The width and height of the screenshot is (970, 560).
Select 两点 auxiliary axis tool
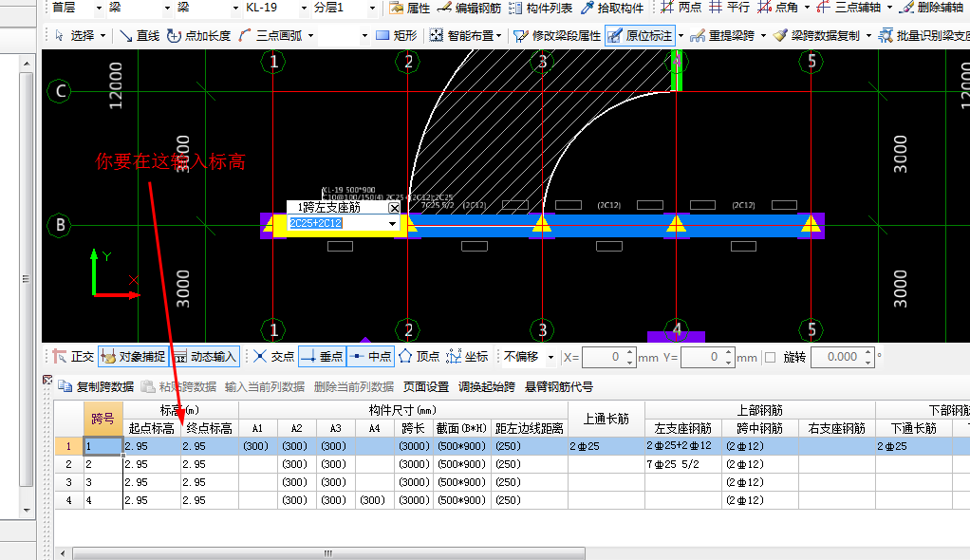pos(681,8)
